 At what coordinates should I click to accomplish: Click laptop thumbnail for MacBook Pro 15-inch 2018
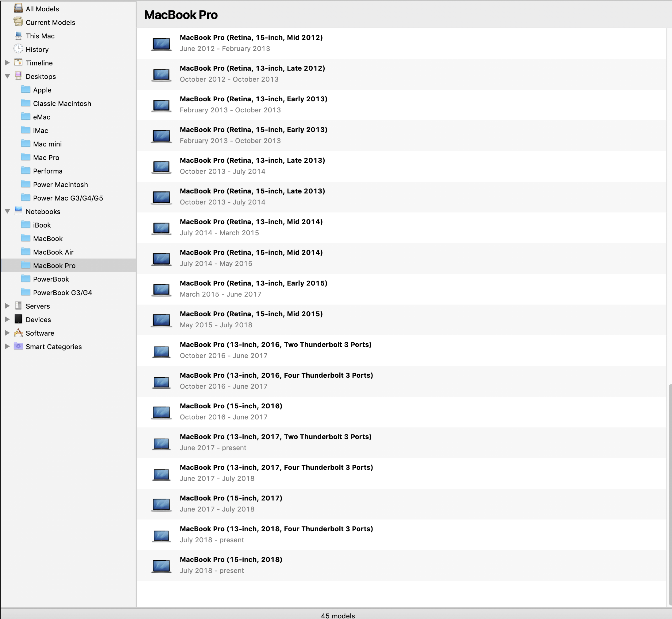(x=161, y=566)
